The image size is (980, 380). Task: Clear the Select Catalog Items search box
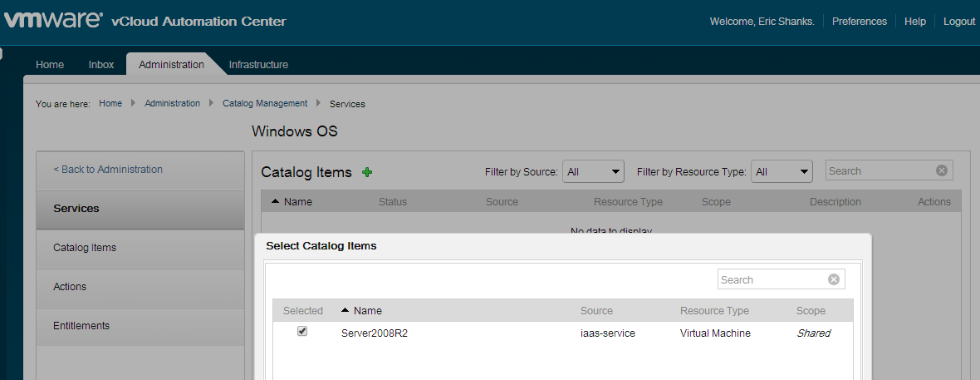click(833, 279)
